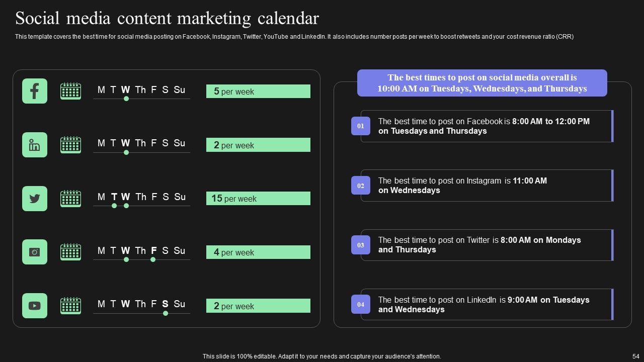Select the calendar icon beside YouTube

tap(70, 306)
